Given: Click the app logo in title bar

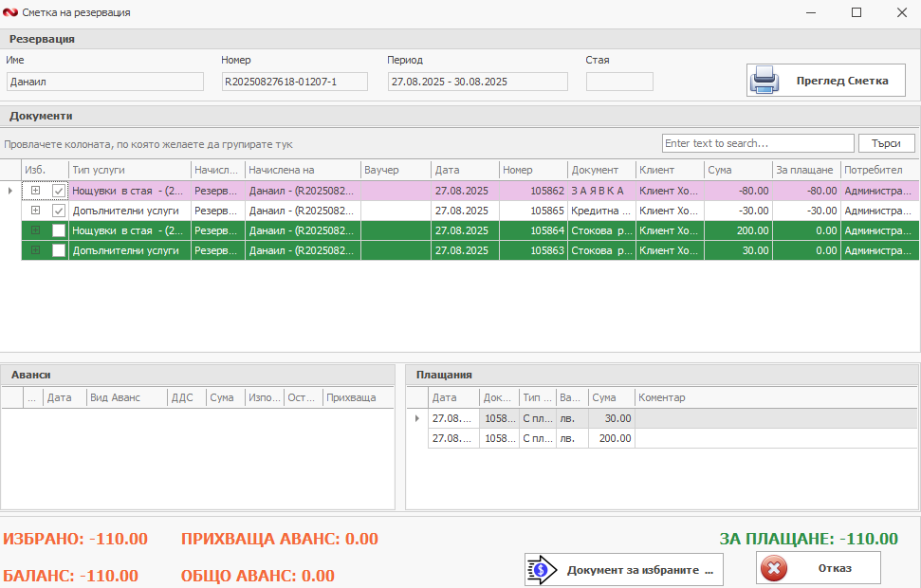Looking at the screenshot, I should pos(10,12).
